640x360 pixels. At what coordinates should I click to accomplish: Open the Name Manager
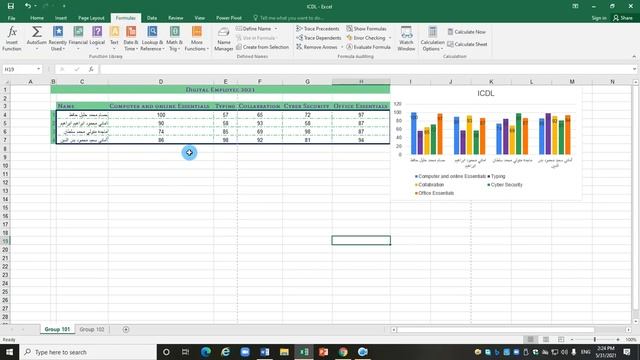click(x=224, y=38)
